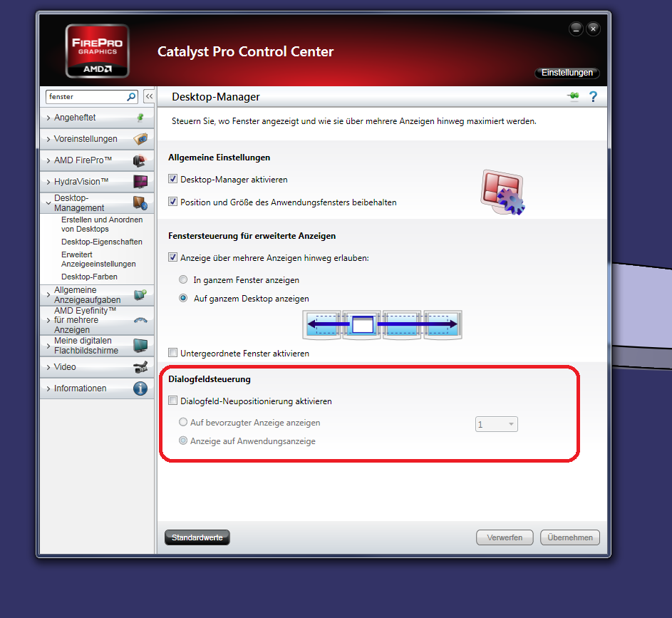Click the Desktop-Manager gear illustration
Viewport: 672px width, 618px height.
(502, 192)
